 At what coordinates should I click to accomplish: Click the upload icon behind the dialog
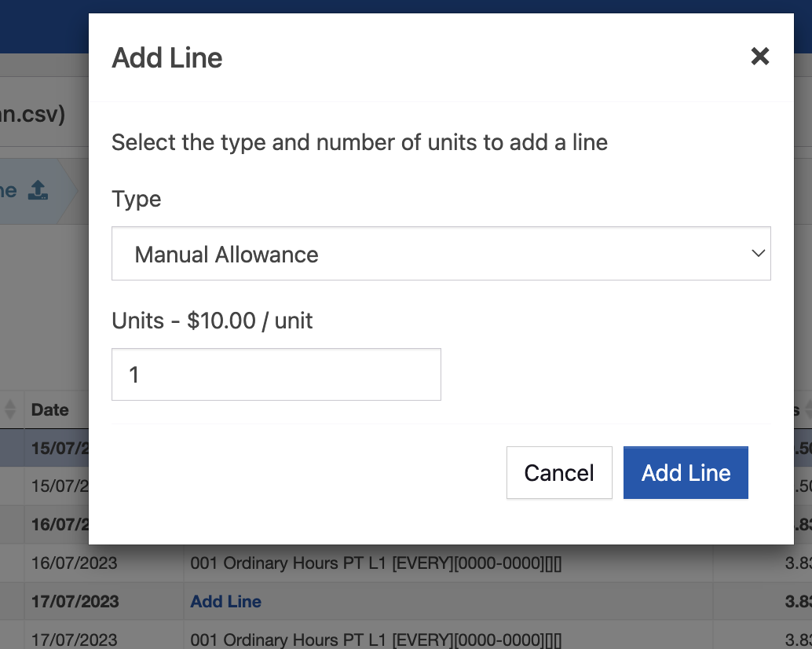pyautogui.click(x=38, y=190)
